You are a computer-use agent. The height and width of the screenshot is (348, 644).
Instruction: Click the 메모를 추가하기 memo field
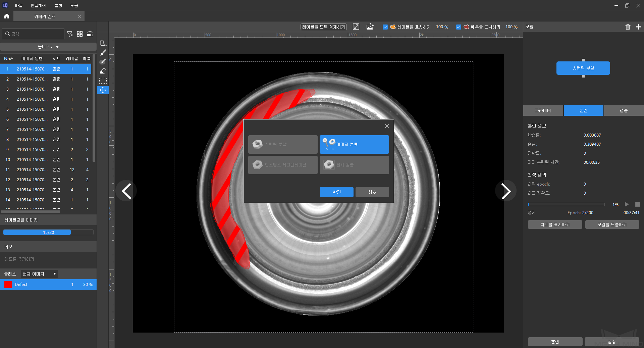[48, 259]
